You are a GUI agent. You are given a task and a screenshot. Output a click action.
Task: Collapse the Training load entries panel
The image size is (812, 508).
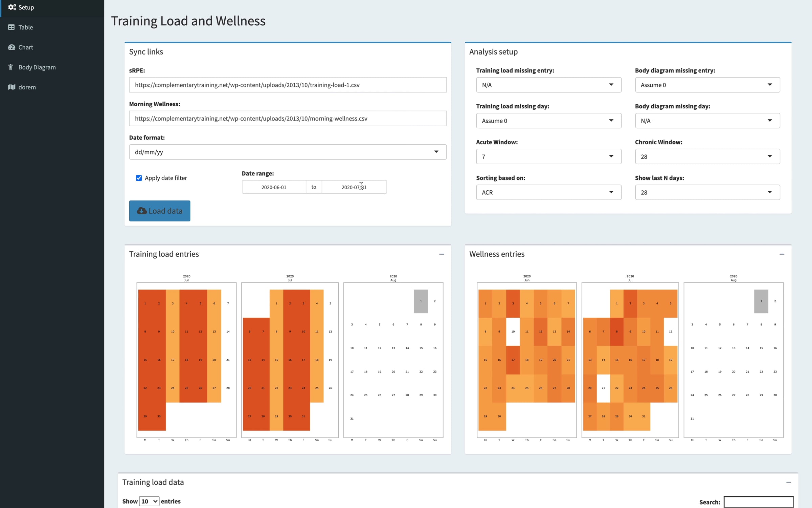click(442, 254)
